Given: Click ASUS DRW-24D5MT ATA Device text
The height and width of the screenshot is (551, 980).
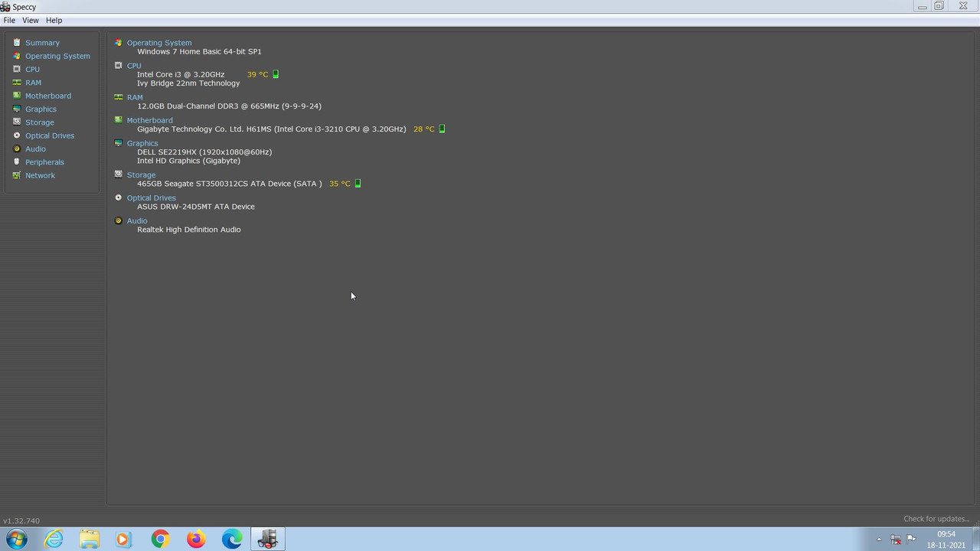Looking at the screenshot, I should coord(196,207).
